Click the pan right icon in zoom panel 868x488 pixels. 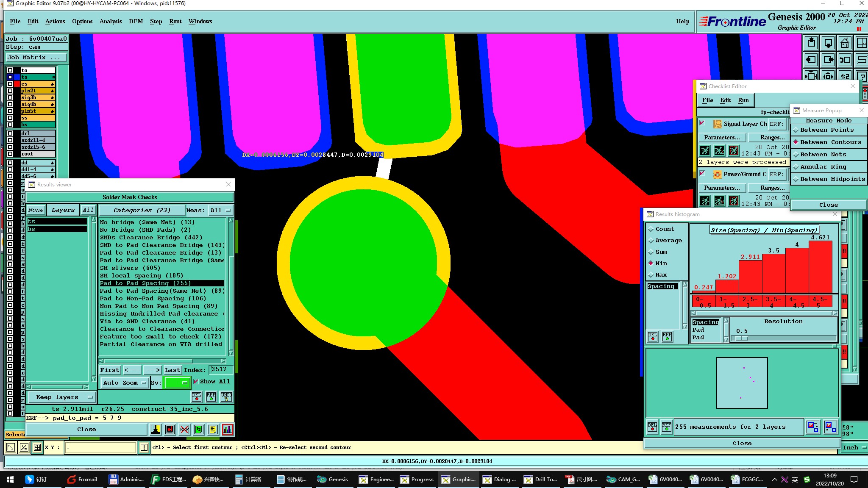coord(828,60)
